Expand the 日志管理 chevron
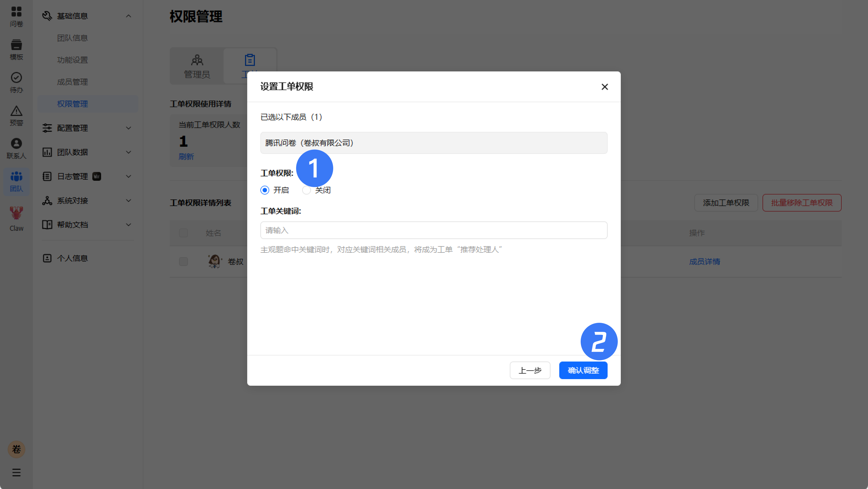868x489 pixels. pos(128,177)
